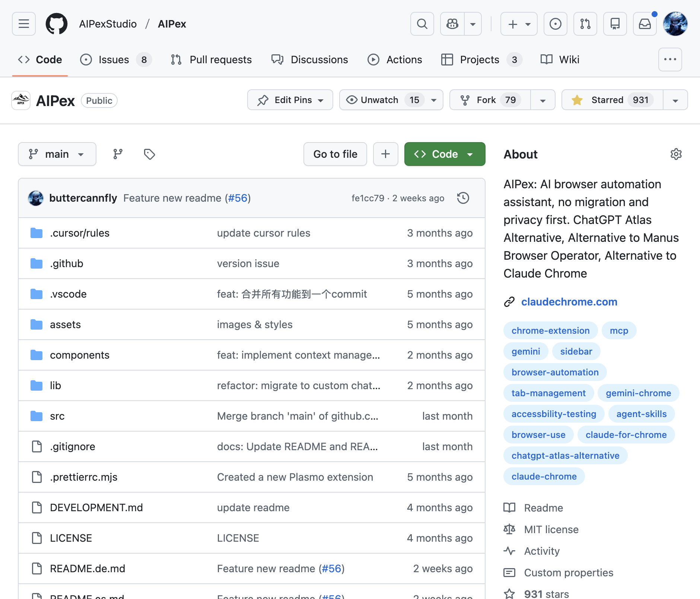View commit history clock icon

(463, 198)
